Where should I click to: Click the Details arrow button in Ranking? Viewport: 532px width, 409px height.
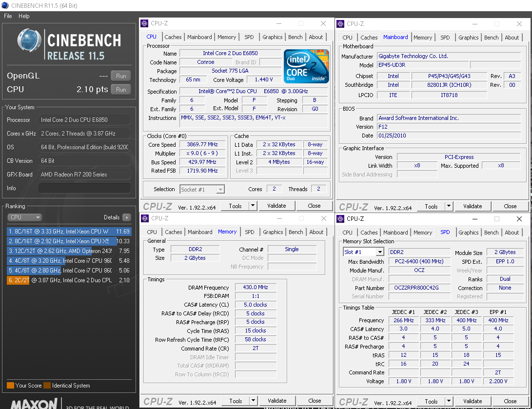pos(127,217)
